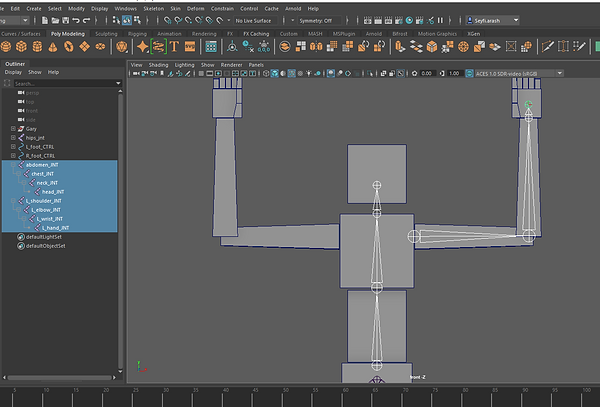
Task: Expand the Gary node in Outliner
Action: click(x=13, y=129)
